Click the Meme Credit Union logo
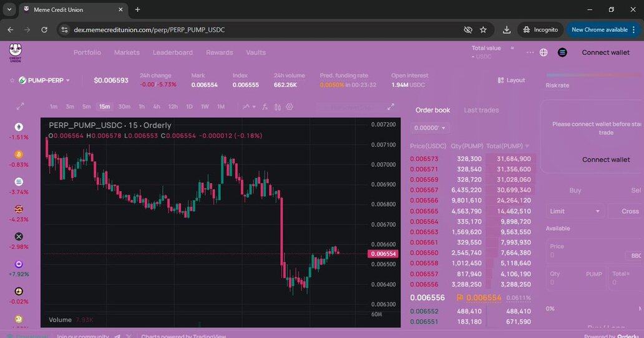The width and height of the screenshot is (644, 338). (x=16, y=52)
